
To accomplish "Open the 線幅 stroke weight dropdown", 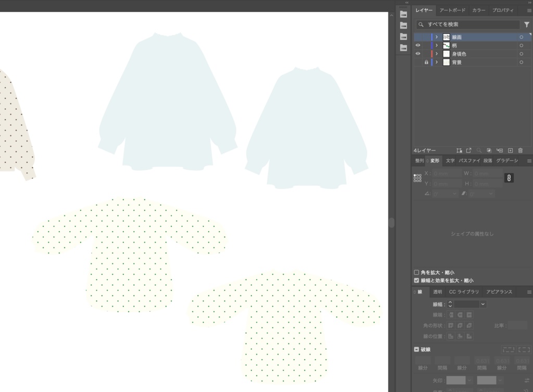I will tap(483, 305).
